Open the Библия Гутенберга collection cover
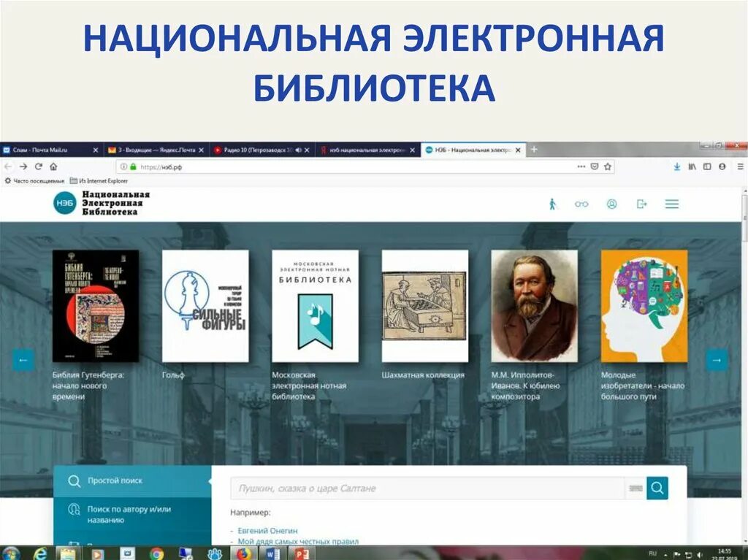 click(96, 306)
